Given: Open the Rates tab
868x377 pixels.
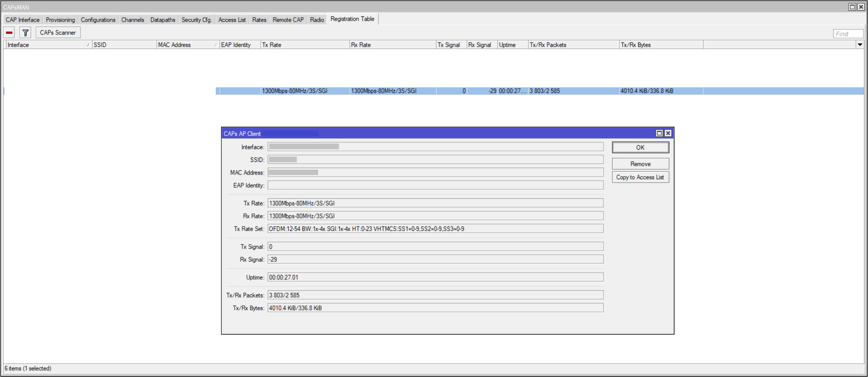Looking at the screenshot, I should pos(259,20).
